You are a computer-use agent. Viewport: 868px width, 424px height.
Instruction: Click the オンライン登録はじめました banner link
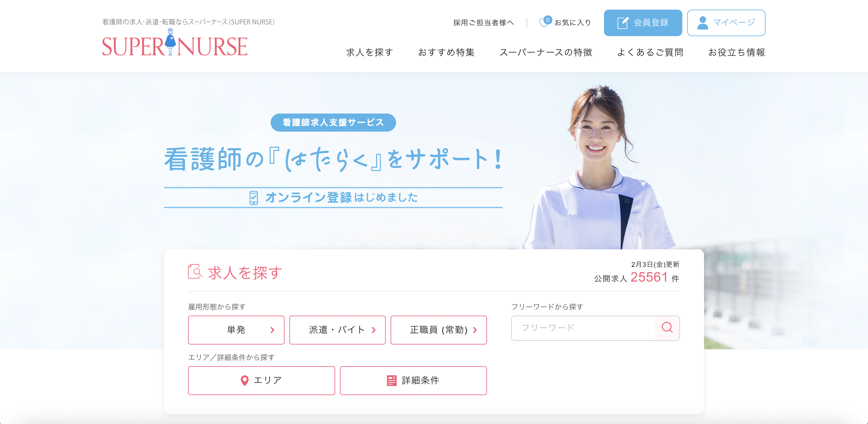[341, 197]
